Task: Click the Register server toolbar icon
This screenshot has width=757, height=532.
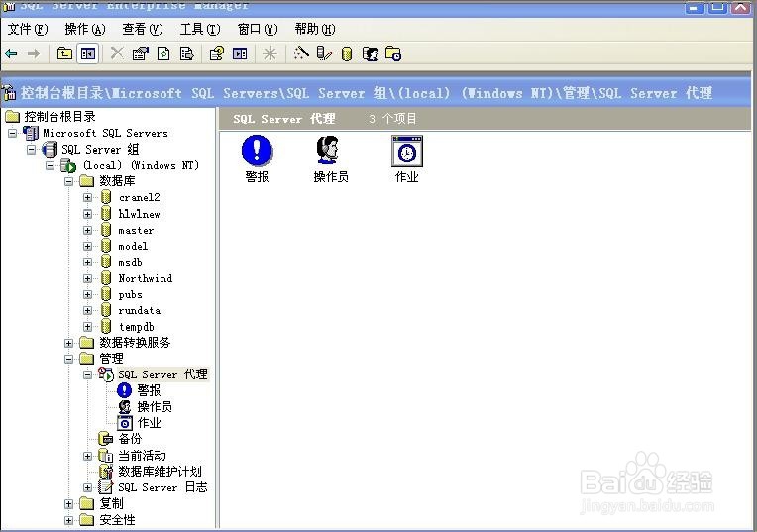Action: [323, 53]
